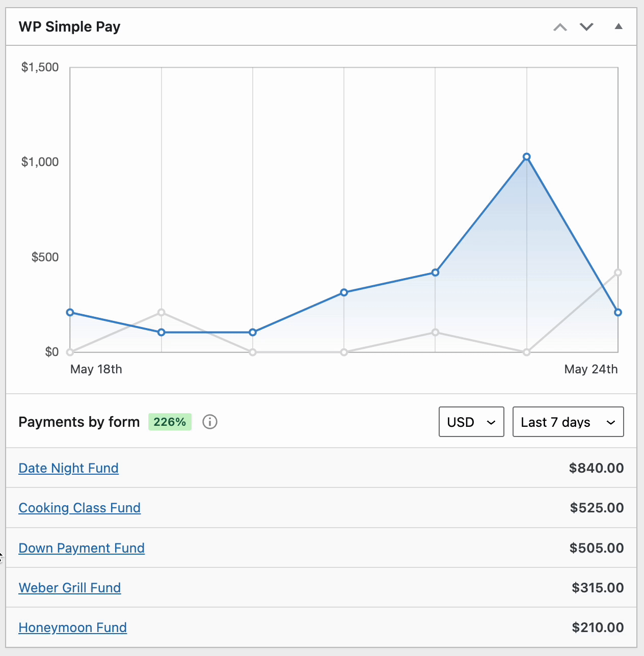The width and height of the screenshot is (644, 656).
Task: Click the WP Simple Pay widget title
Action: coord(69,26)
